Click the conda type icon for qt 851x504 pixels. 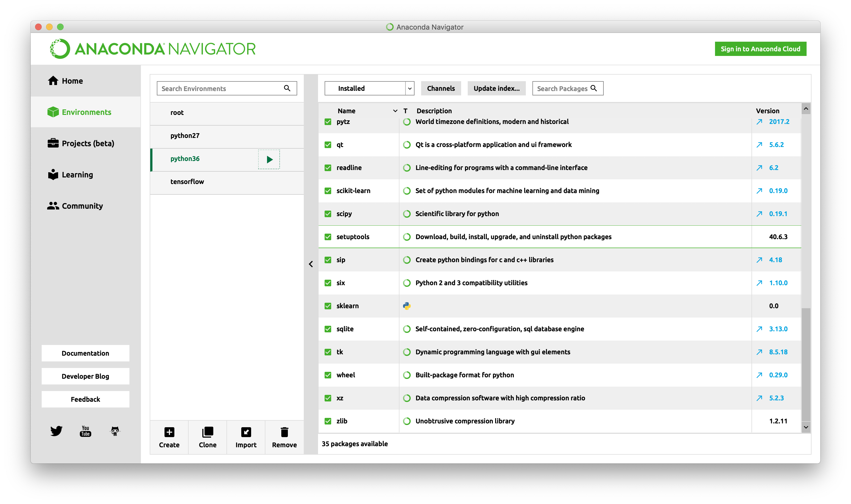[407, 145]
